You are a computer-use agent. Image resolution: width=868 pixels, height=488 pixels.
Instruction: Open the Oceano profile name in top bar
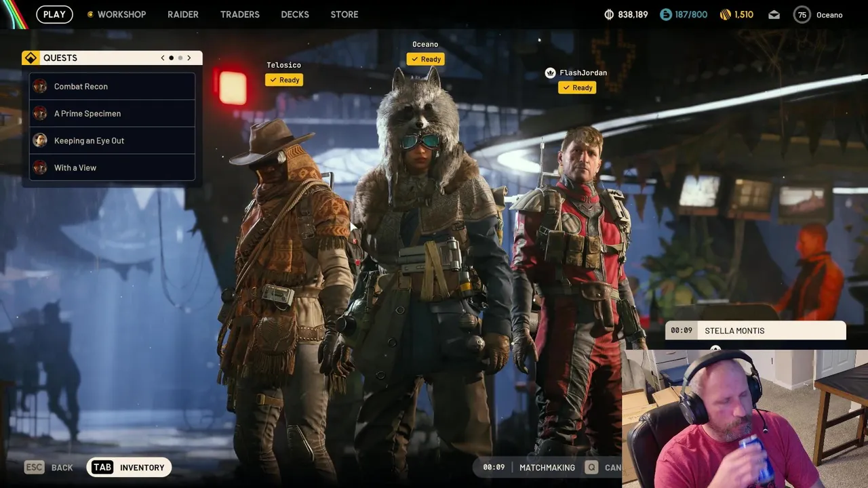point(829,15)
